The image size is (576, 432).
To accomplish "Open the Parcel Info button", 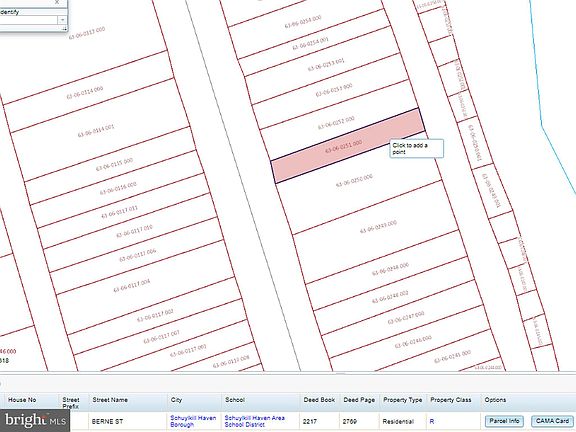I will 504,421.
